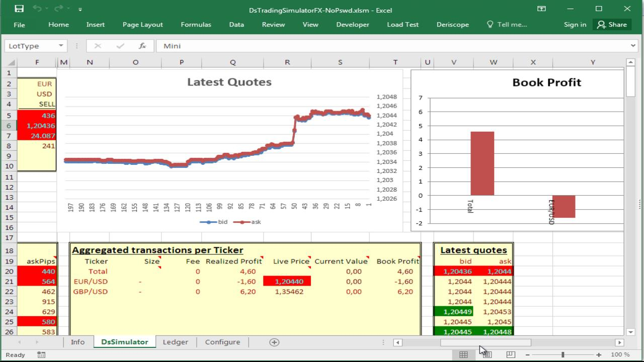Click the horizontal scrollbar right arrow
The height and width of the screenshot is (362, 644).
click(619, 342)
